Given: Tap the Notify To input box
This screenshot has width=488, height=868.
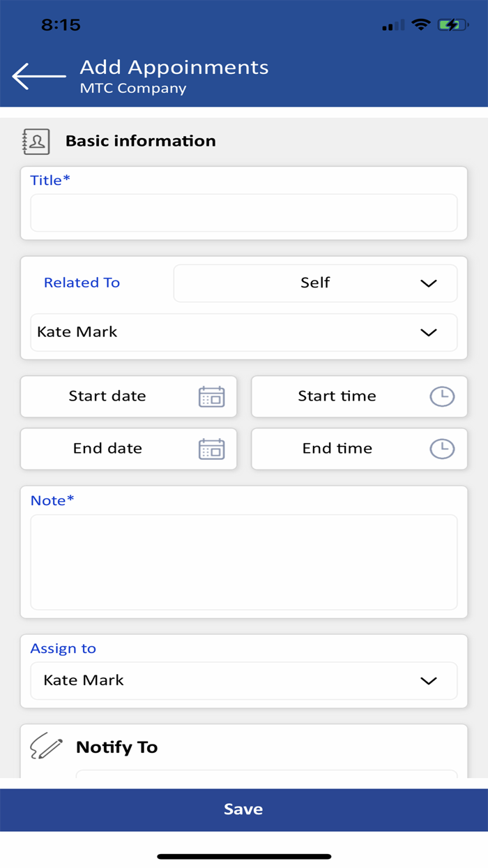Looking at the screenshot, I should [x=266, y=775].
